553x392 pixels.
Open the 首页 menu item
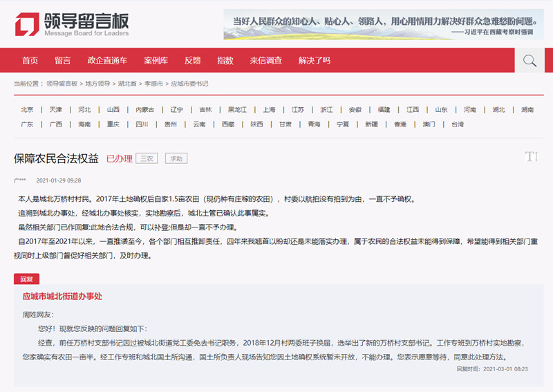[30, 60]
